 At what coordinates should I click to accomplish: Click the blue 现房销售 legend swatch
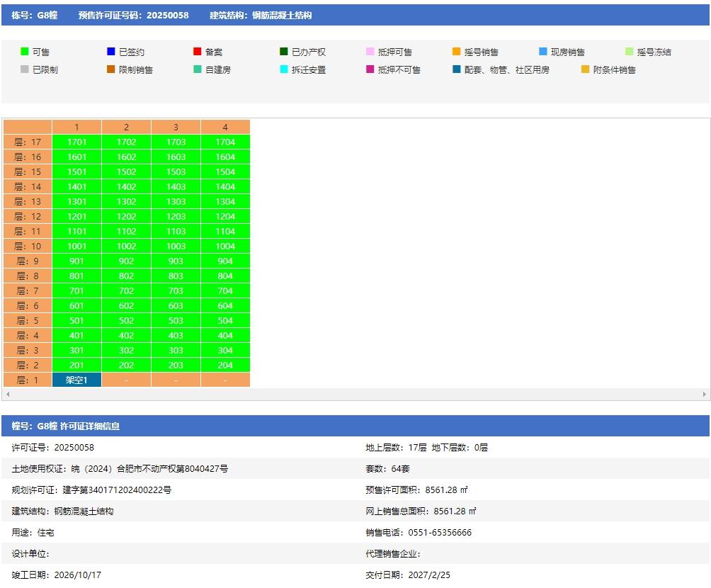click(542, 51)
